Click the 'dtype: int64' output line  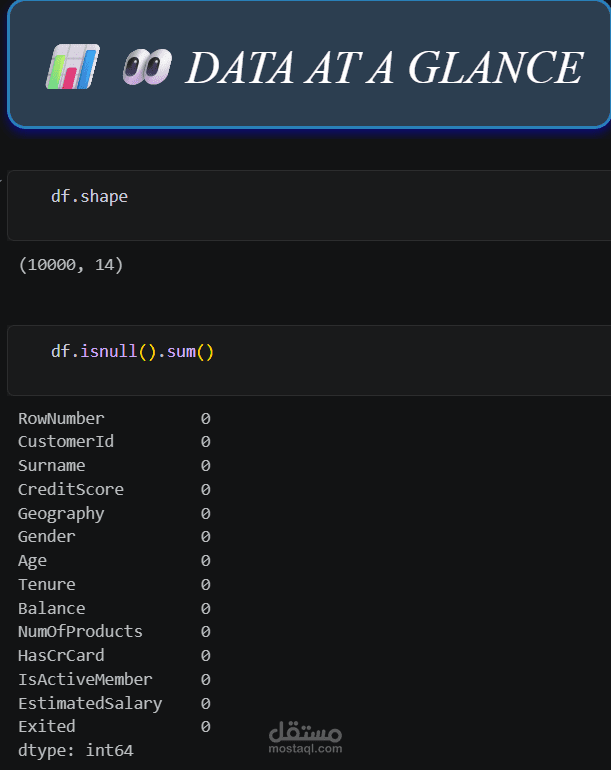76,751
